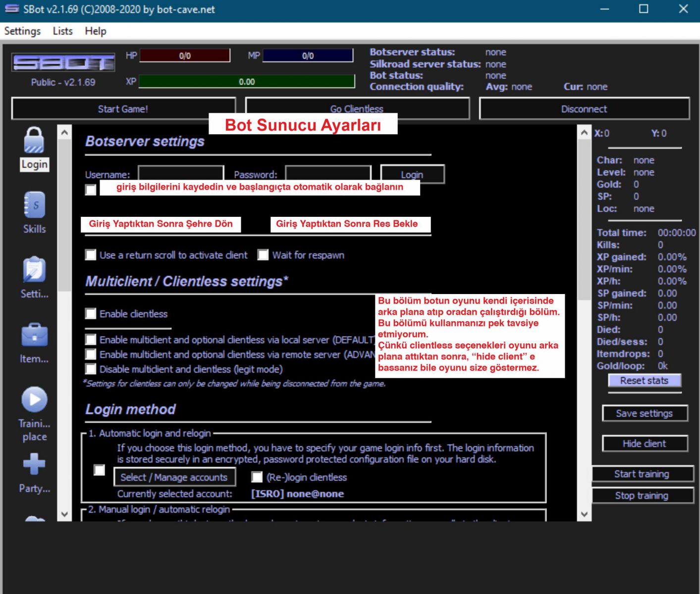Click the SBot title bar app icon

pyautogui.click(x=12, y=9)
